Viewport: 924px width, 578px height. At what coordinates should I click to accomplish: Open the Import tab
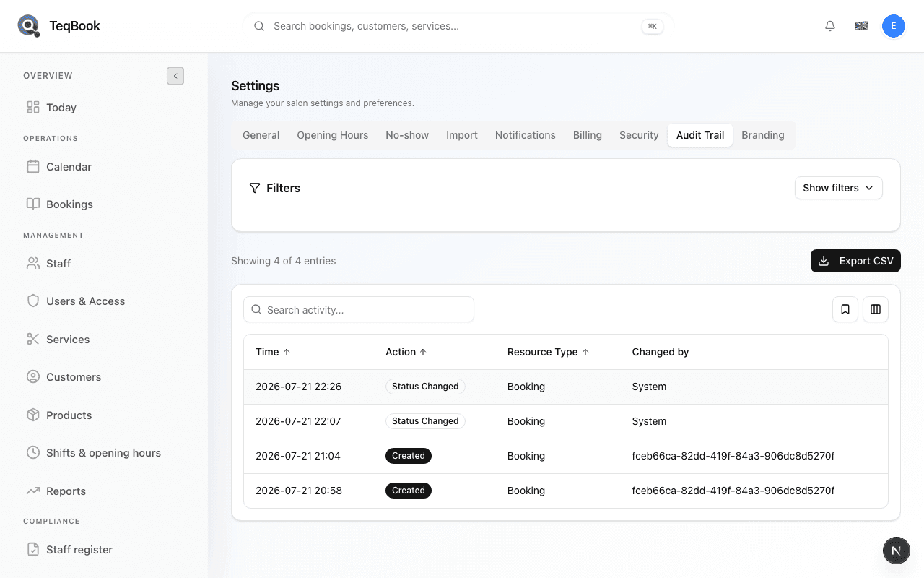pos(462,135)
